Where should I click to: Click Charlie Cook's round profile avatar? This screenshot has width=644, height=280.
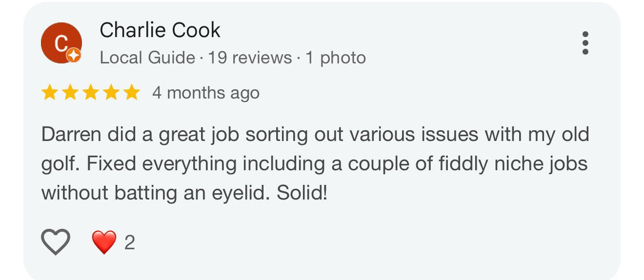point(61,43)
